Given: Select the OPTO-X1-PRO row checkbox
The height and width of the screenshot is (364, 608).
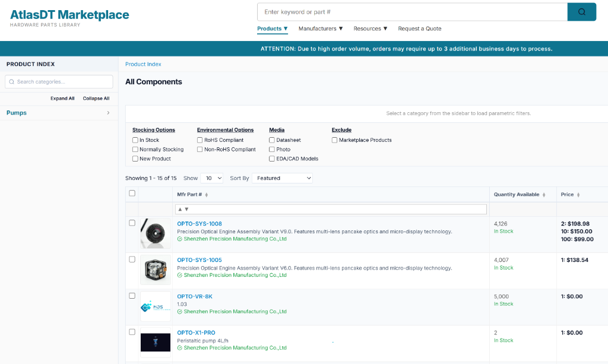Looking at the screenshot, I should coord(132,332).
